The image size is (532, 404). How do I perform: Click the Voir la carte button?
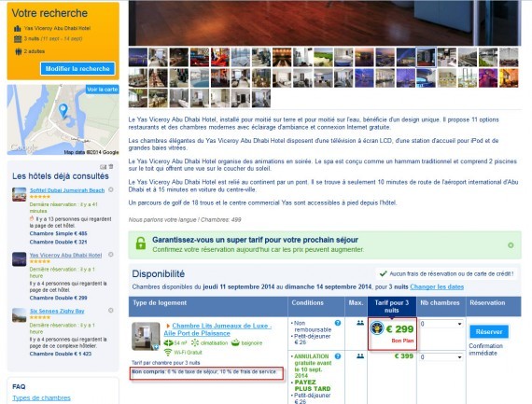coord(102,90)
